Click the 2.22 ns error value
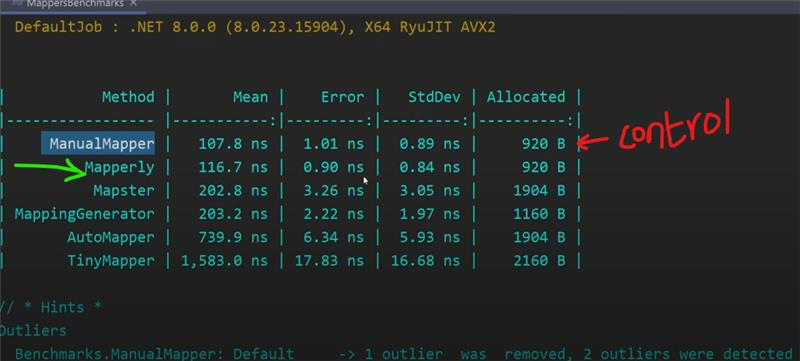This screenshot has height=361, width=800. 334,214
